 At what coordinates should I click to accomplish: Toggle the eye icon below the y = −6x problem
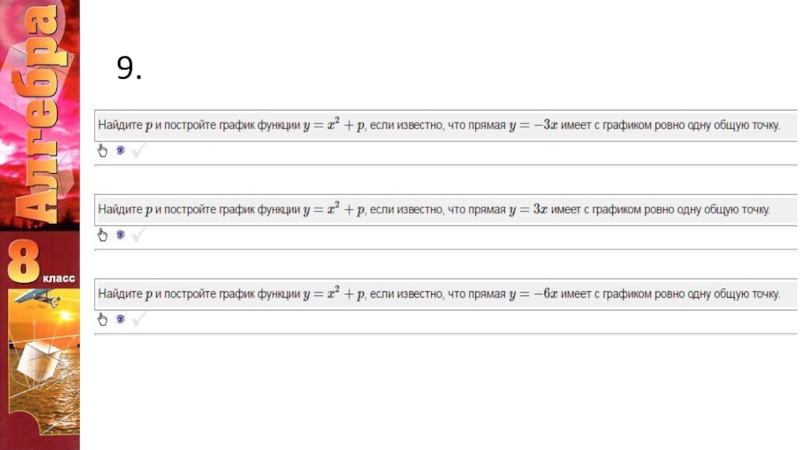[120, 319]
